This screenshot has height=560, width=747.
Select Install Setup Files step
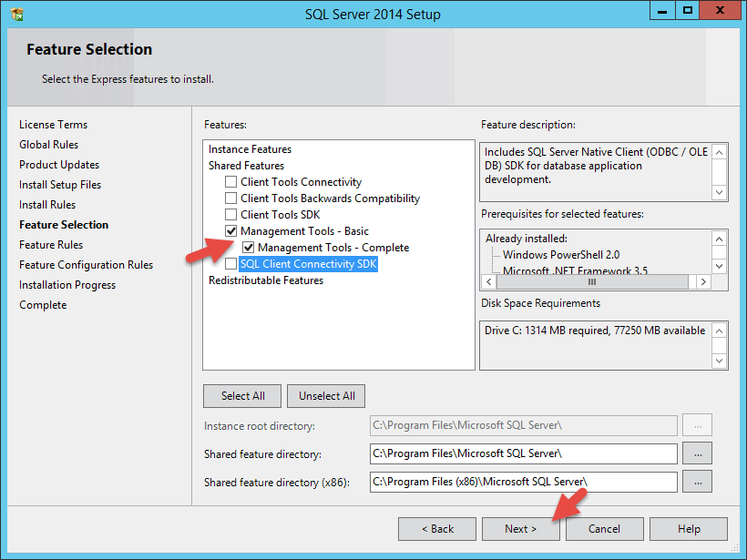60,184
